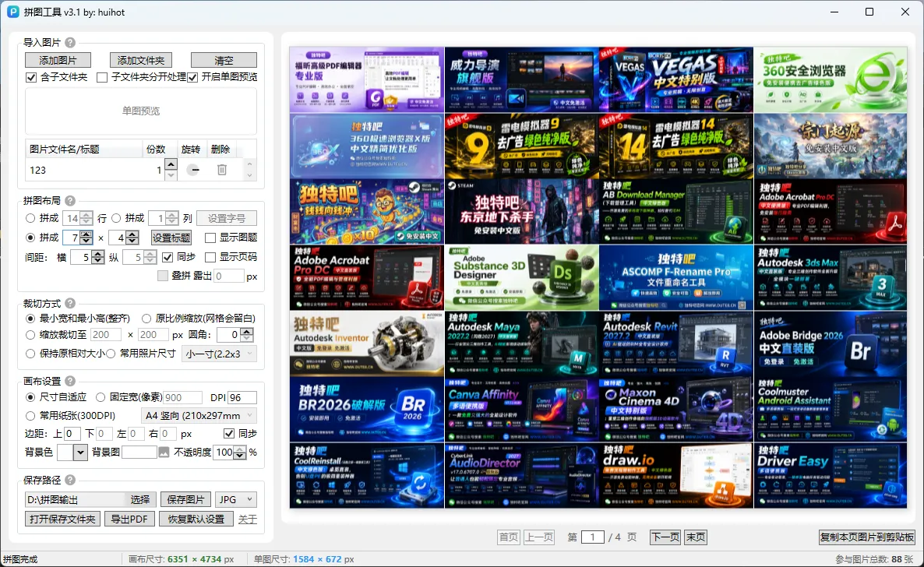The width and height of the screenshot is (924, 567).
Task: Select the Driver Easy thumbnail
Action: (831, 476)
